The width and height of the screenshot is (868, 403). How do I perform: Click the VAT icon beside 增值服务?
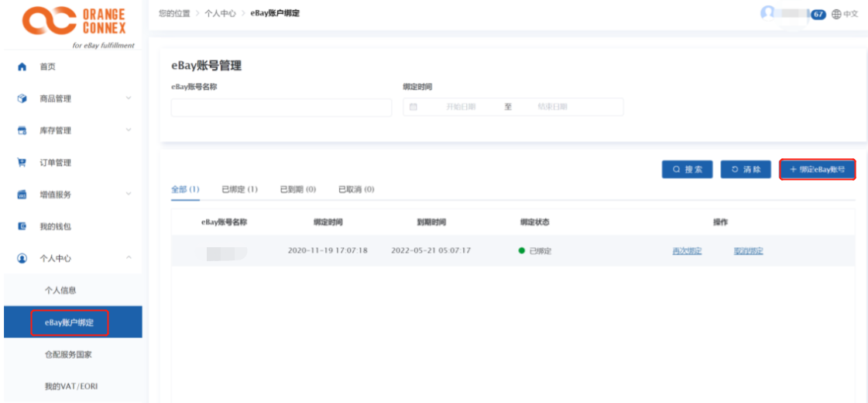pyautogui.click(x=22, y=195)
